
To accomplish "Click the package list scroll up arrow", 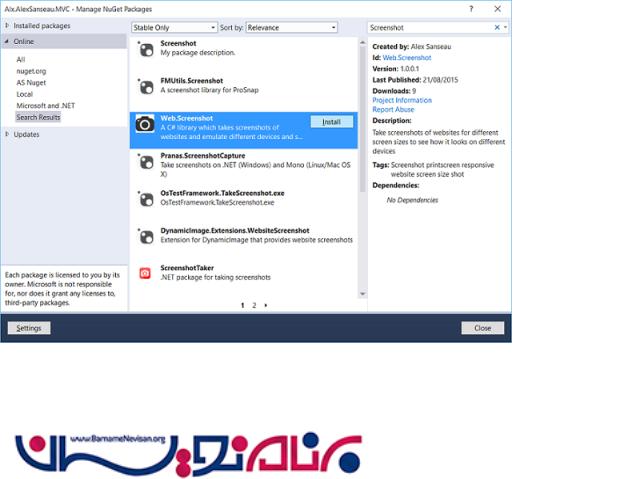I will tap(362, 42).
